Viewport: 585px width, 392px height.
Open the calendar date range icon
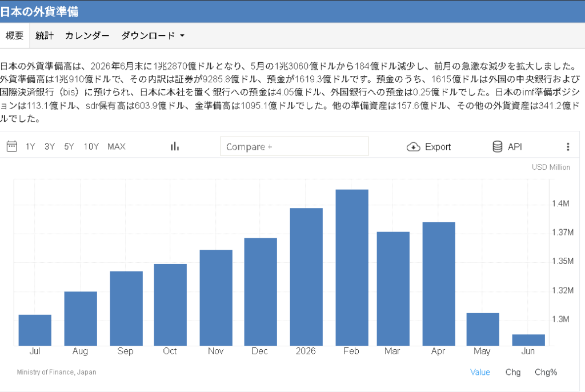(12, 146)
